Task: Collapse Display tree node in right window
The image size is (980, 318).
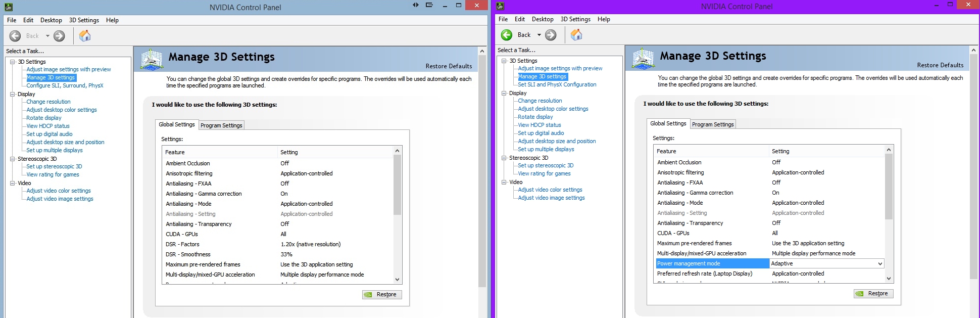Action: tap(504, 93)
